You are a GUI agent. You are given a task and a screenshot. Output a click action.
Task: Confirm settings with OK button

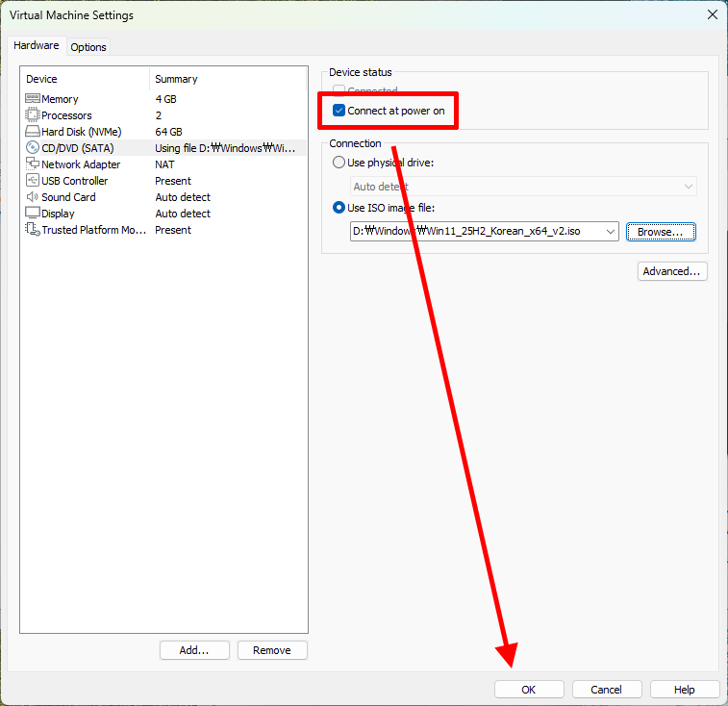529,690
